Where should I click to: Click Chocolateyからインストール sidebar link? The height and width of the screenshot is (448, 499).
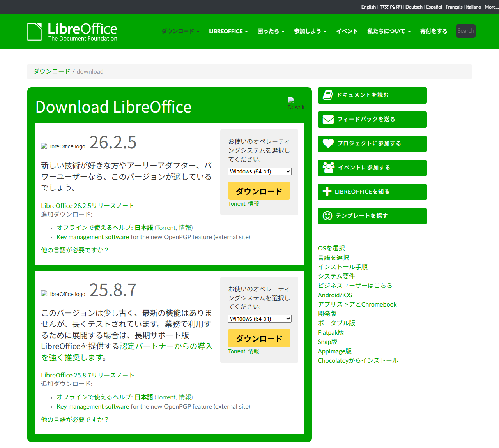tap(358, 360)
